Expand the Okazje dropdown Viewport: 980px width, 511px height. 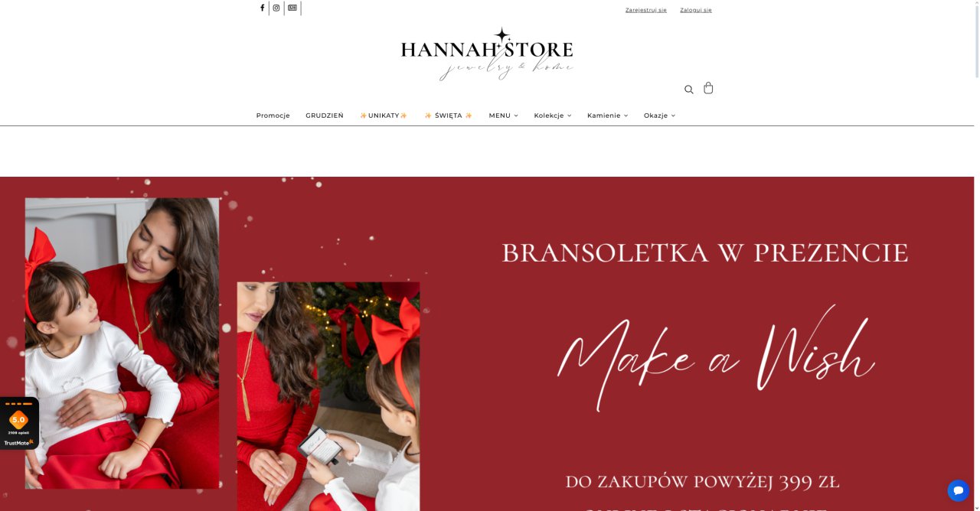click(x=659, y=116)
